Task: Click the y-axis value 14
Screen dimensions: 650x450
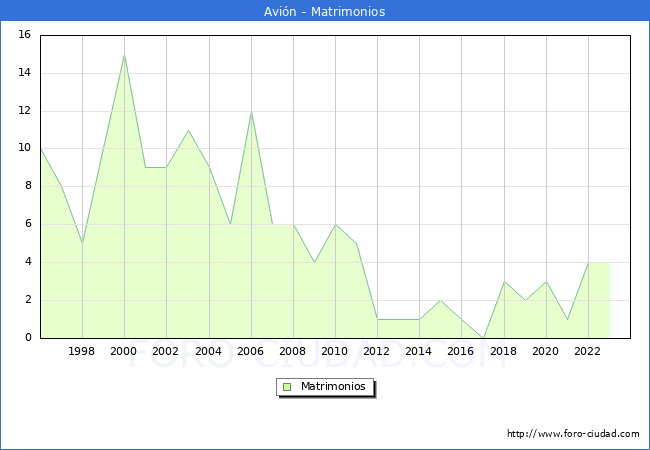Action: click(x=25, y=73)
